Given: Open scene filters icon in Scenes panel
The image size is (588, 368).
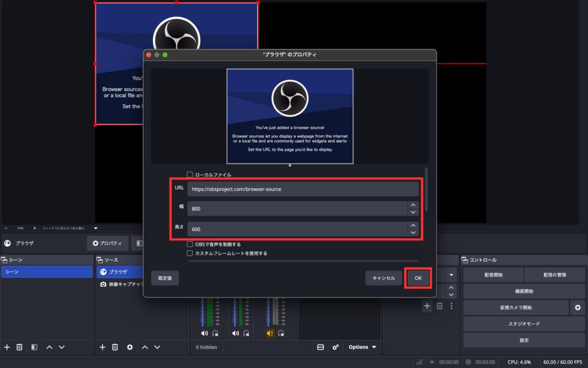Looking at the screenshot, I should pyautogui.click(x=34, y=347).
